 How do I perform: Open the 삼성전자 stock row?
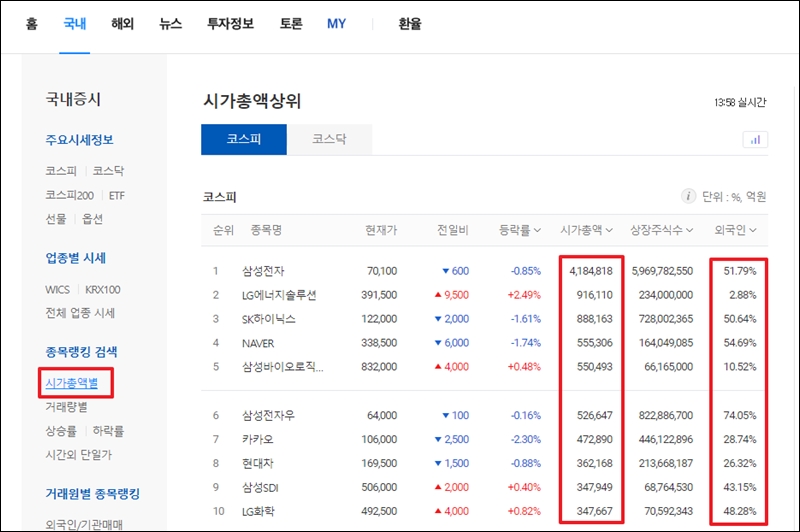pos(263,271)
